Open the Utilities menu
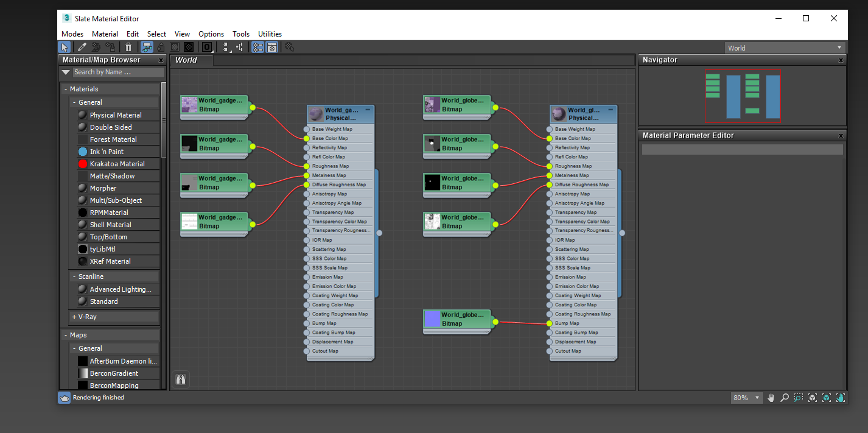Image resolution: width=868 pixels, height=433 pixels. tap(270, 34)
